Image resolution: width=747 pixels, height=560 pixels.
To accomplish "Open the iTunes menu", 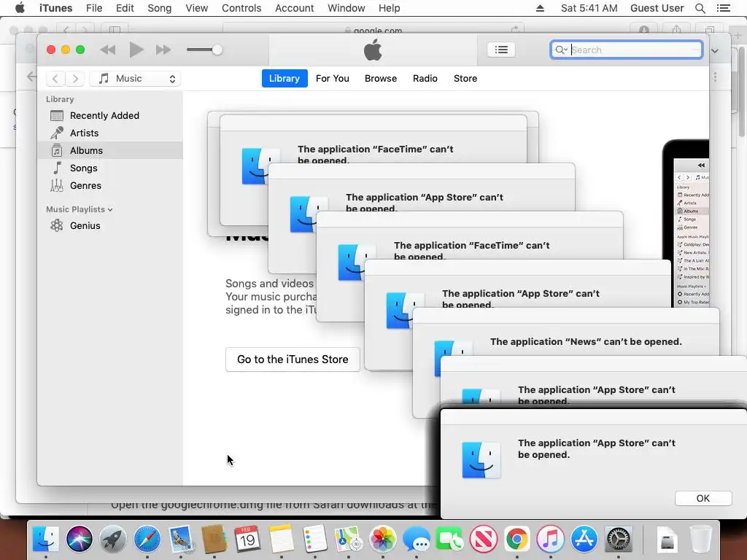I will coord(55,8).
